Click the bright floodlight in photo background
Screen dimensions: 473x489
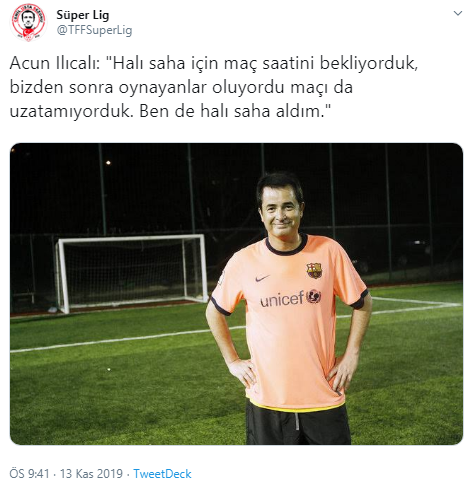pos(108,163)
